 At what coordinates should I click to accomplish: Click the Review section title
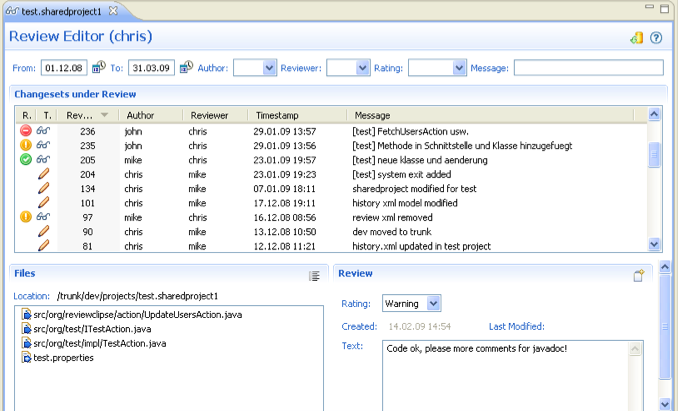pos(355,273)
